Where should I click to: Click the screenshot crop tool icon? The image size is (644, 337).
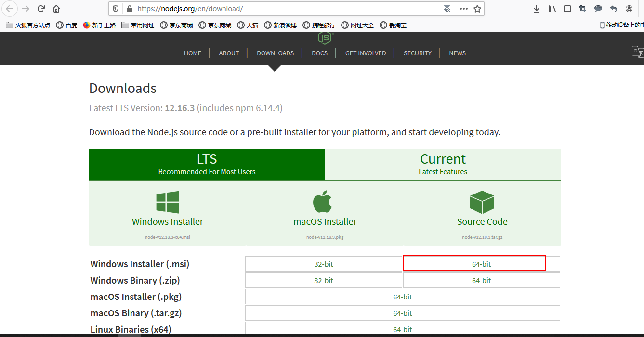582,8
